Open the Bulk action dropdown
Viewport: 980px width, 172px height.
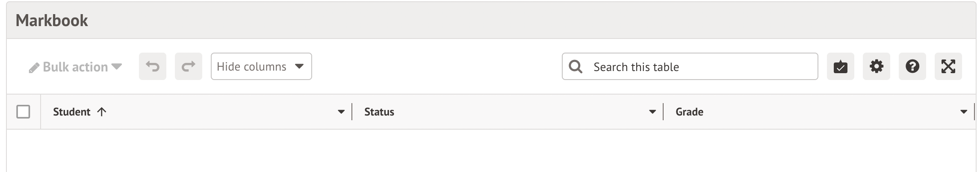coord(76,67)
